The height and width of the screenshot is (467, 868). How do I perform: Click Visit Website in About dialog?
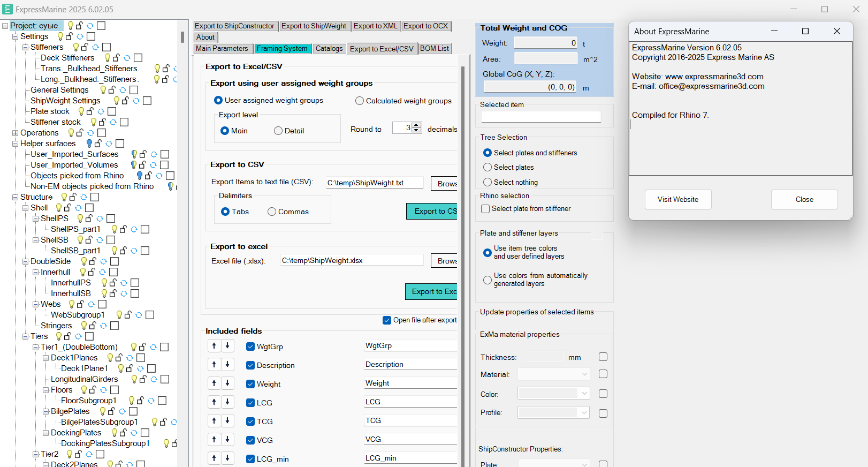678,199
